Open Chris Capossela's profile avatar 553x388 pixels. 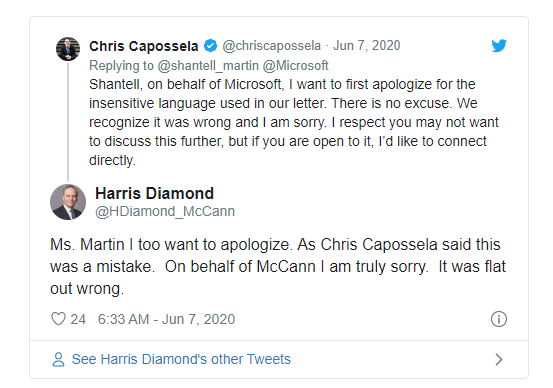tap(68, 49)
